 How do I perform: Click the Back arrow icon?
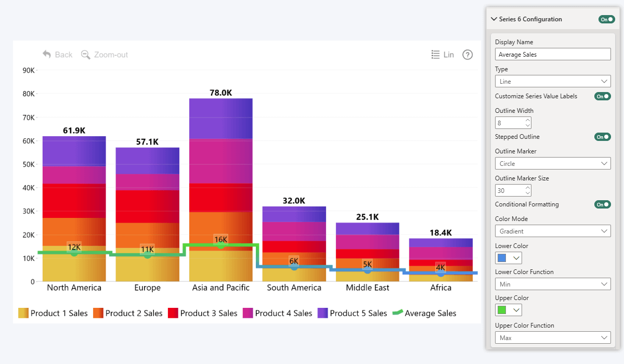[x=47, y=55]
